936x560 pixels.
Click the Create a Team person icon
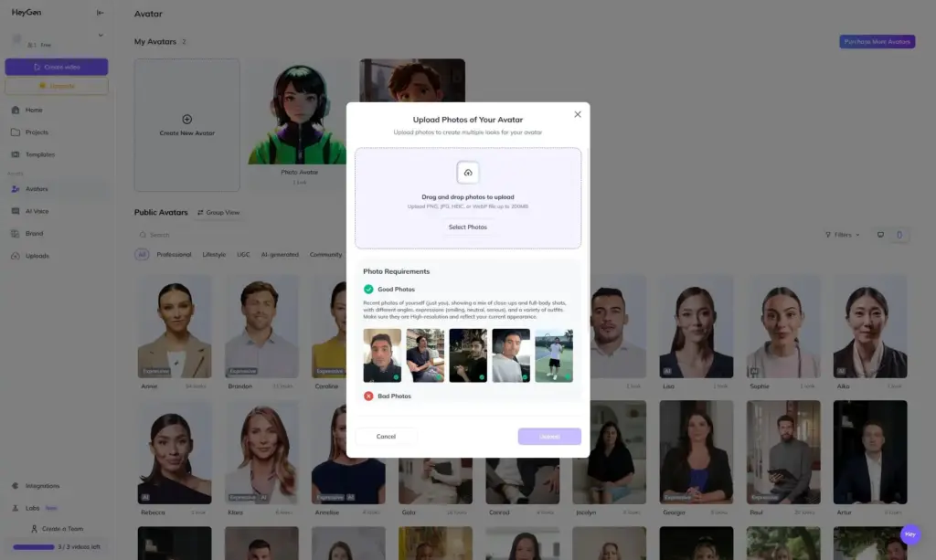(34, 529)
